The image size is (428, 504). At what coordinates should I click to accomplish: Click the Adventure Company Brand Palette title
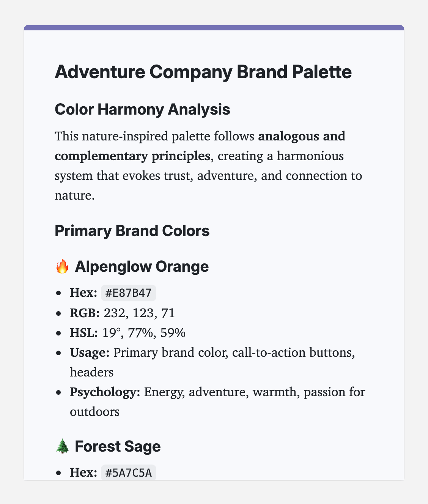click(203, 72)
